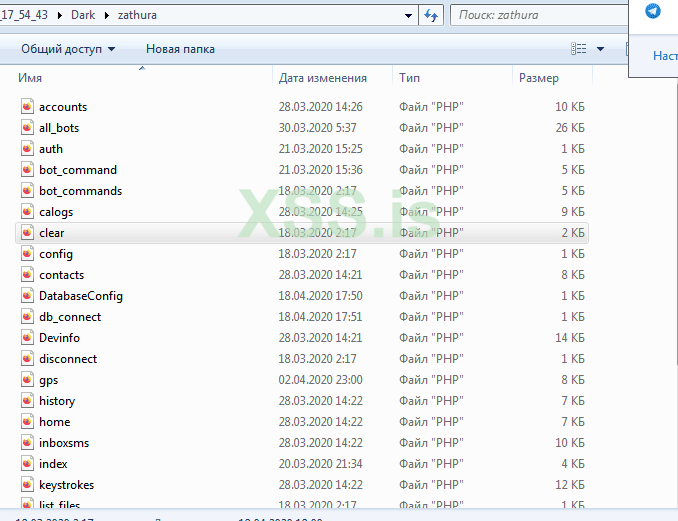Click the Telegram icon at top right
Image resolution: width=678 pixels, height=521 pixels.
(652, 11)
